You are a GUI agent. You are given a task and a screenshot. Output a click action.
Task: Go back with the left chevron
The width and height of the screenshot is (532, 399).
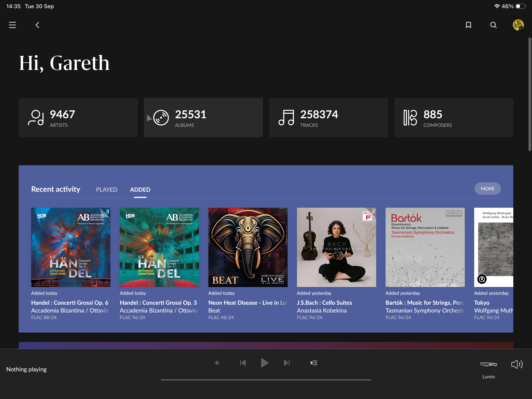pyautogui.click(x=37, y=25)
